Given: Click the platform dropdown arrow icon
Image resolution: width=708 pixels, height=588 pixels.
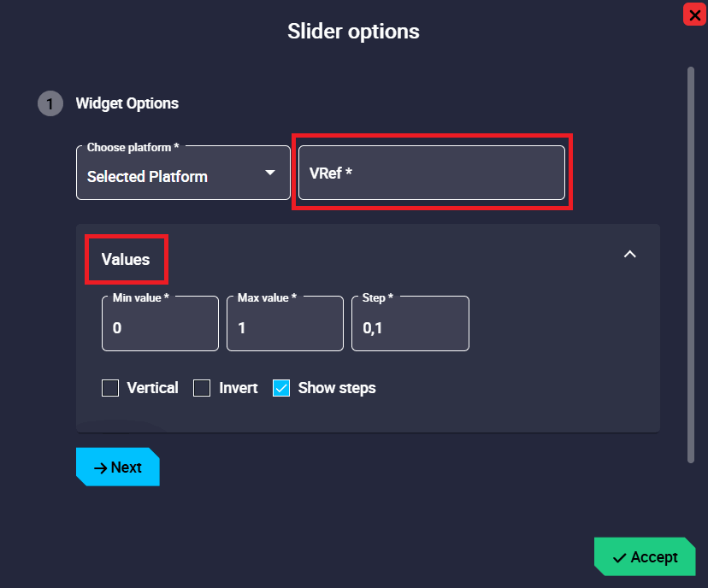Looking at the screenshot, I should click(x=270, y=173).
